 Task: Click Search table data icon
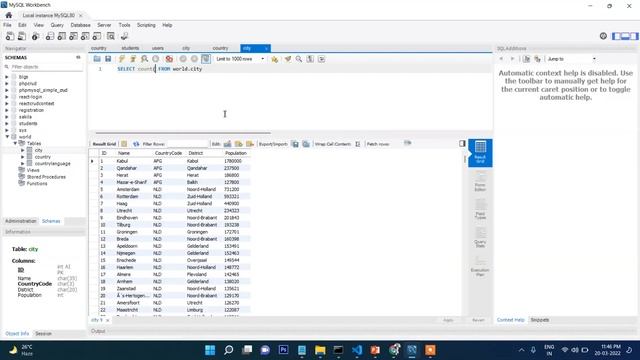[x=111, y=36]
